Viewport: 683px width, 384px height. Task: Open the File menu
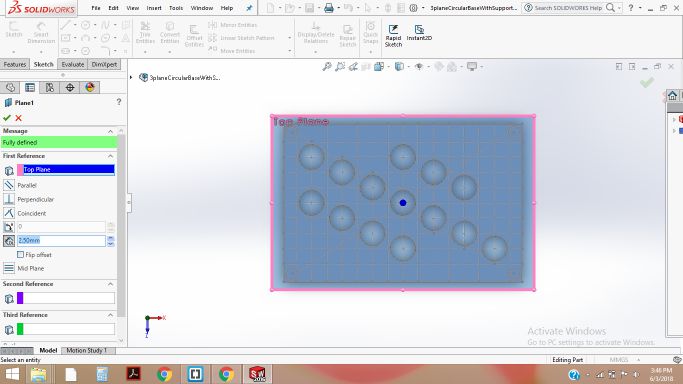coord(96,8)
